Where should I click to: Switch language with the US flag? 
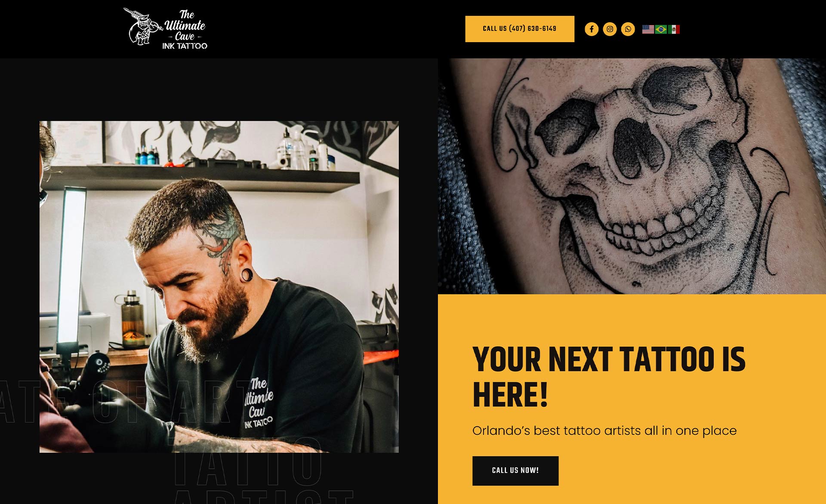(x=648, y=29)
